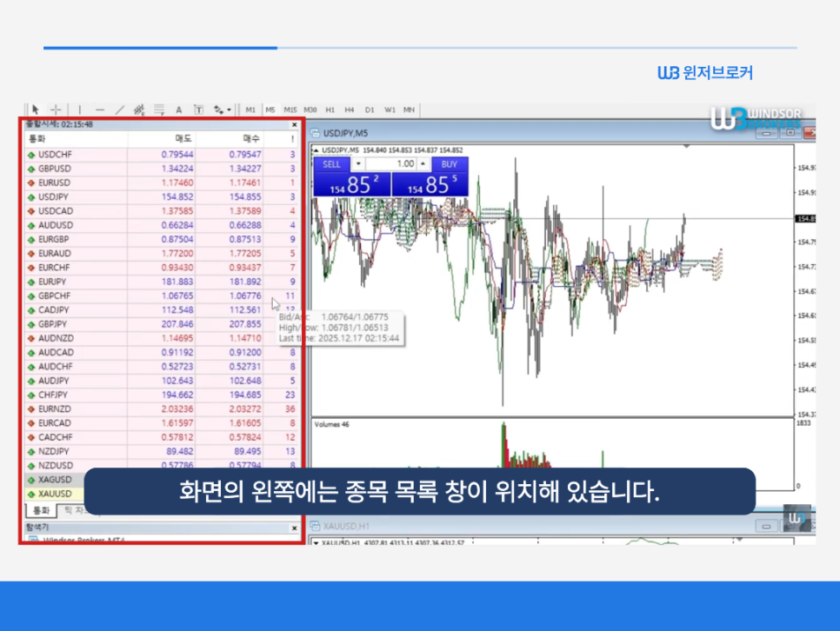Pick the trendline drawing tool
This screenshot has width=840, height=631.
[x=120, y=110]
